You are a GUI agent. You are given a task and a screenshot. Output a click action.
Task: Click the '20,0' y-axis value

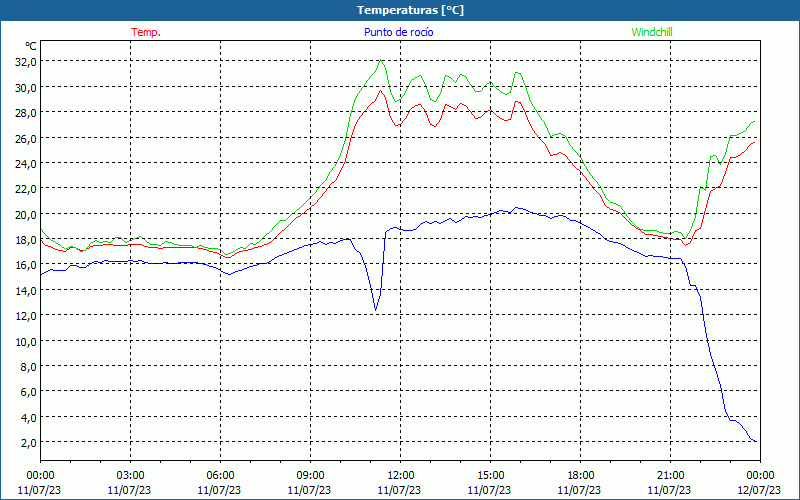(26, 214)
